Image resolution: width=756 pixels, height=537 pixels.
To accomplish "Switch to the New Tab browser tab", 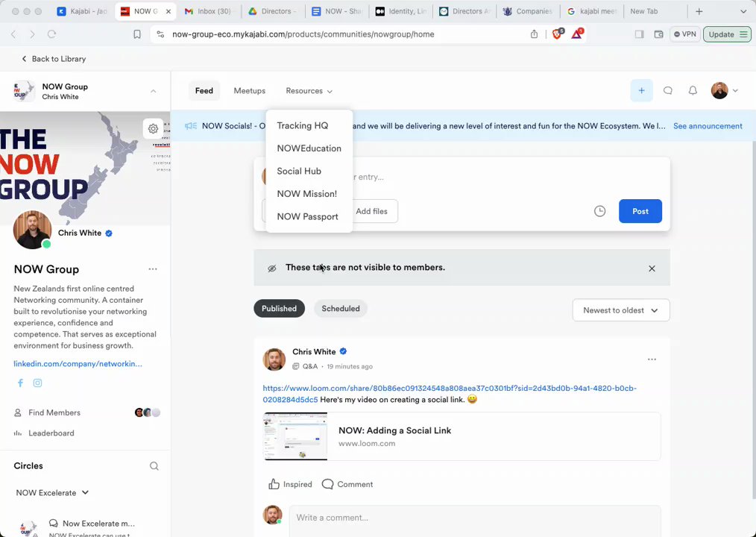I will [643, 12].
